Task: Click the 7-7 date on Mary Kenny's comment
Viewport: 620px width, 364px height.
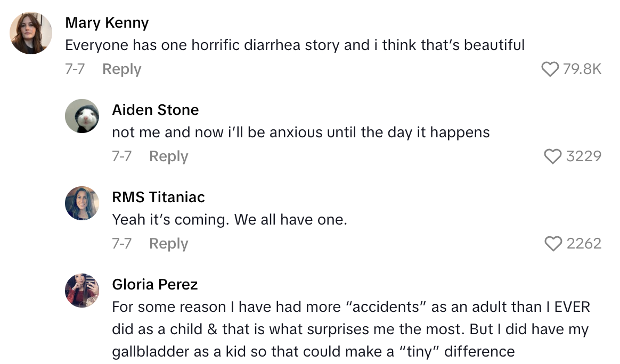Action: (75, 69)
